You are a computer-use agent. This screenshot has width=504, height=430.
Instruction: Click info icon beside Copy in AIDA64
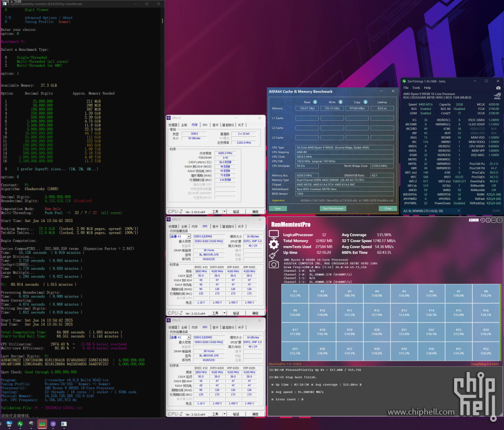pos(366,102)
